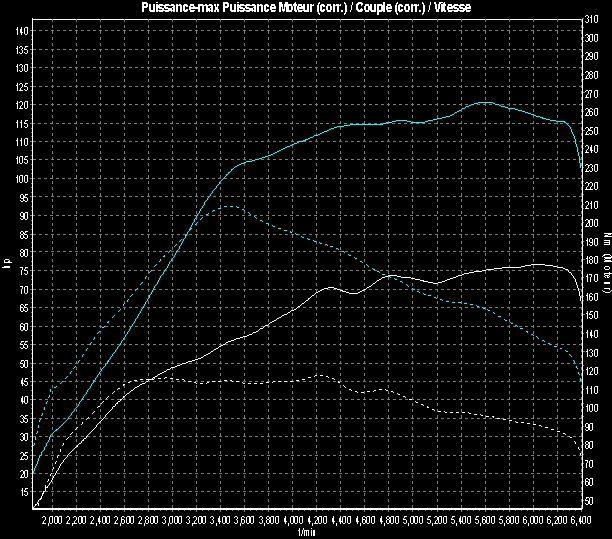Click the 't/min' x-axis unit label
Screen dimensions: 612x539
(x=306, y=533)
